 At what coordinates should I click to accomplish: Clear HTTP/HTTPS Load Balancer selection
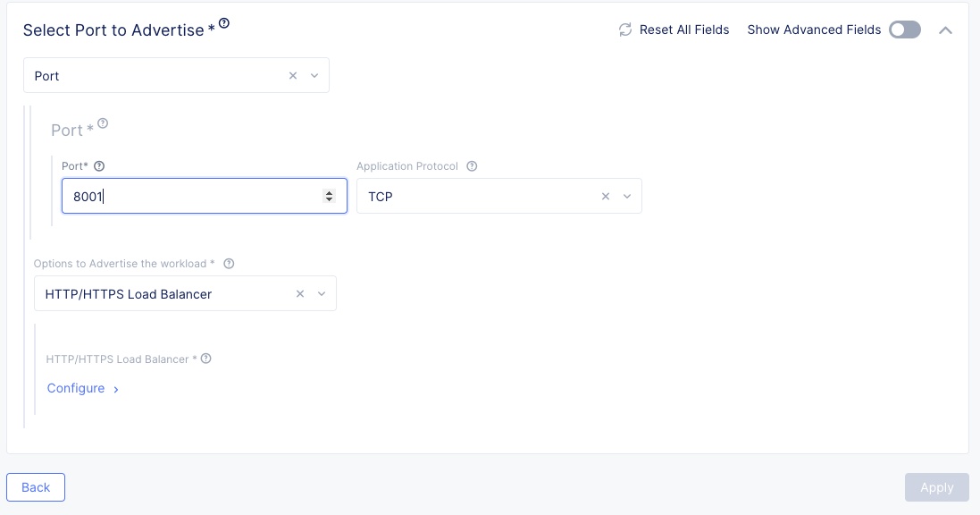pos(300,294)
